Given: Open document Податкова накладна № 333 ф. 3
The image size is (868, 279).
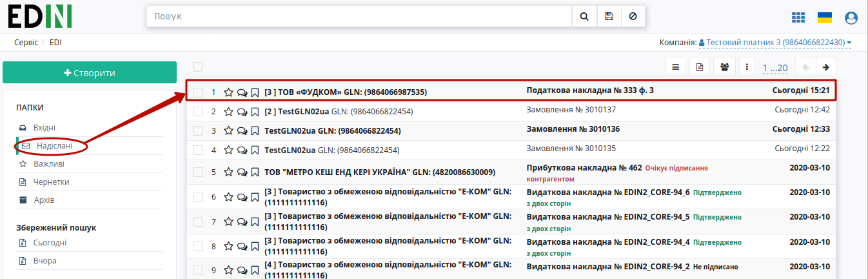Looking at the screenshot, I should coord(590,90).
